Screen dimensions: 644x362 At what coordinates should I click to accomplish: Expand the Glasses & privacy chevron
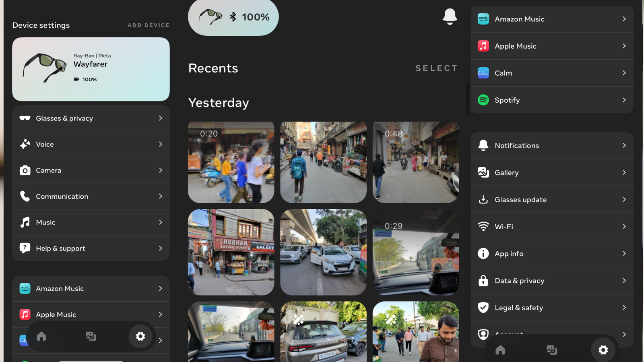pos(160,118)
